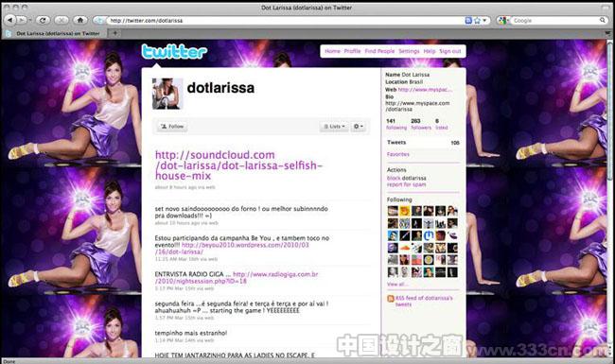Image resolution: width=615 pixels, height=364 pixels.
Task: Bookmark page with star icon in address bar
Action: 477,21
